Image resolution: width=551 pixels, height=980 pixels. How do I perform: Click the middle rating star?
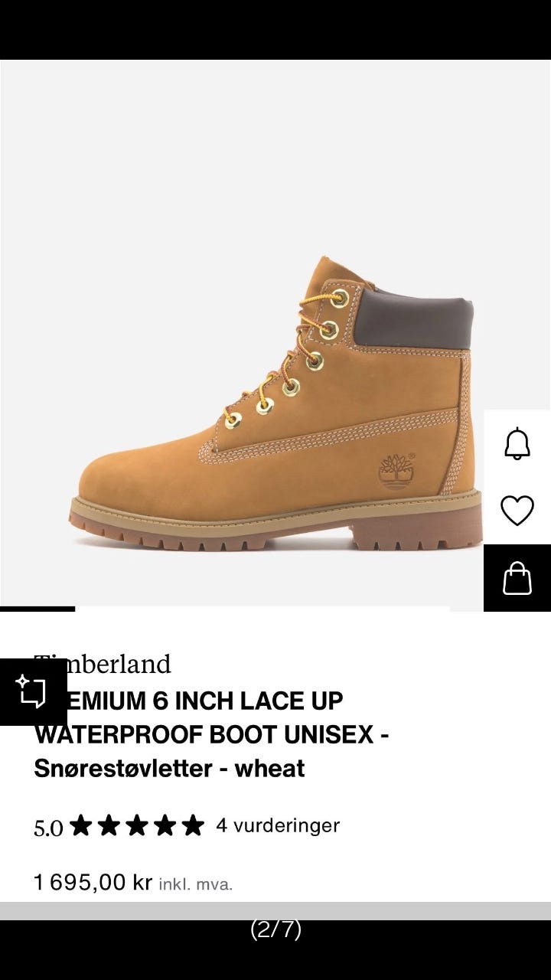pyautogui.click(x=137, y=825)
